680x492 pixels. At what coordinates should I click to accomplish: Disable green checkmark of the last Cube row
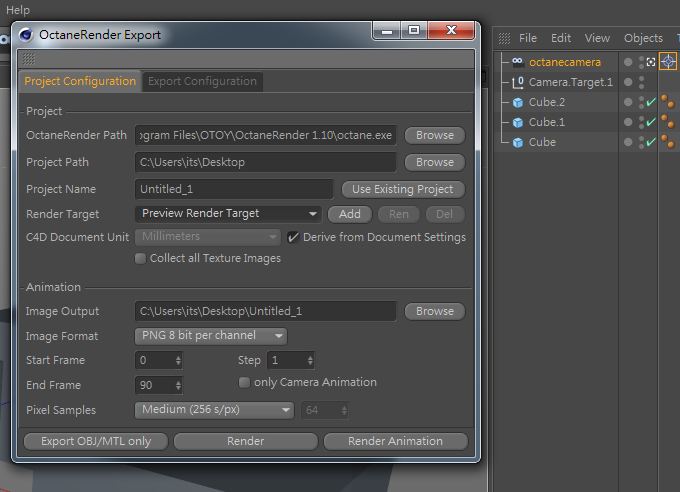point(651,142)
